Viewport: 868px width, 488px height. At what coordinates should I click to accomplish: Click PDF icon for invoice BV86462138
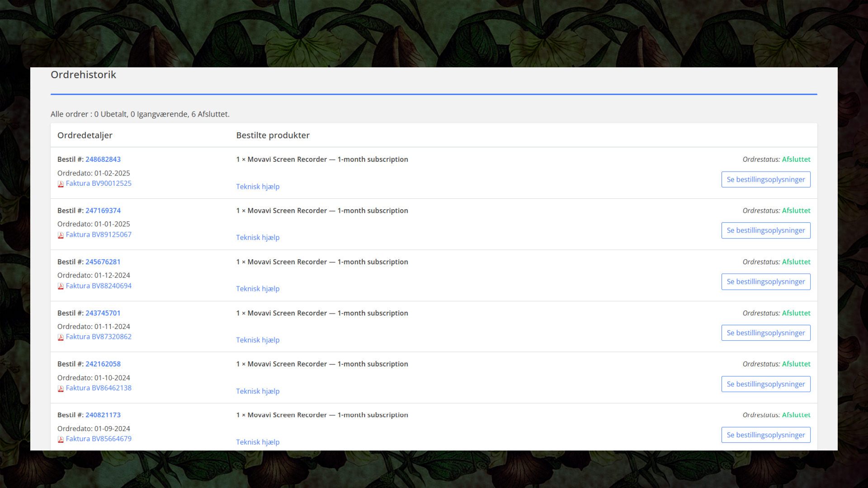click(61, 389)
